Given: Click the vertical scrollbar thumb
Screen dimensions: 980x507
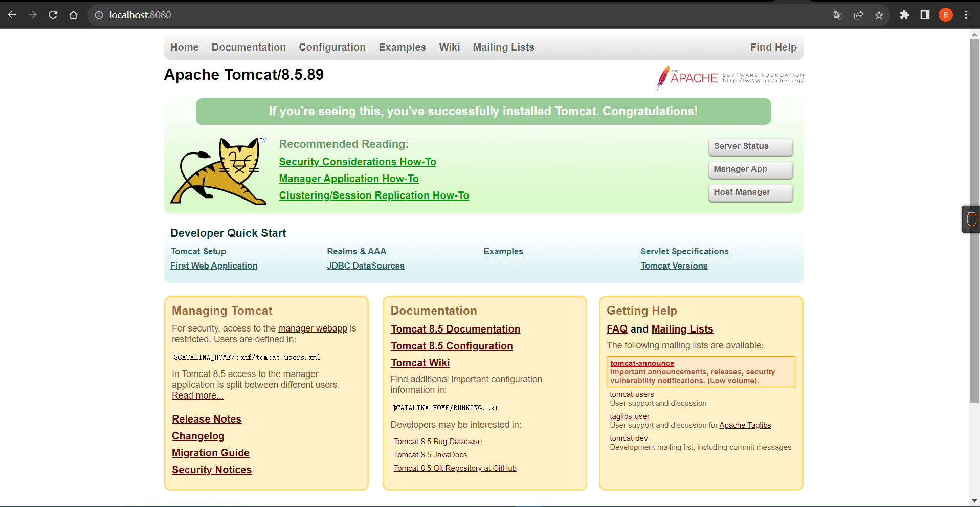Looking at the screenshot, I should pyautogui.click(x=974, y=221).
